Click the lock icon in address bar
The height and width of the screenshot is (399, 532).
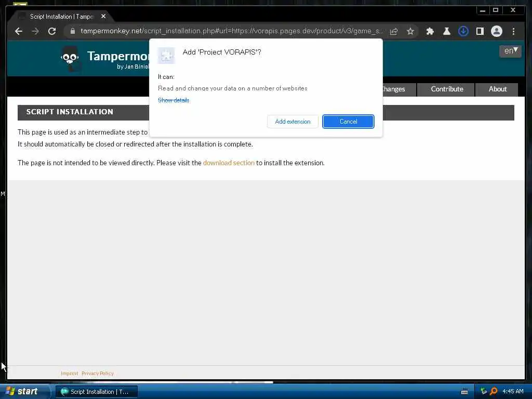tap(73, 31)
